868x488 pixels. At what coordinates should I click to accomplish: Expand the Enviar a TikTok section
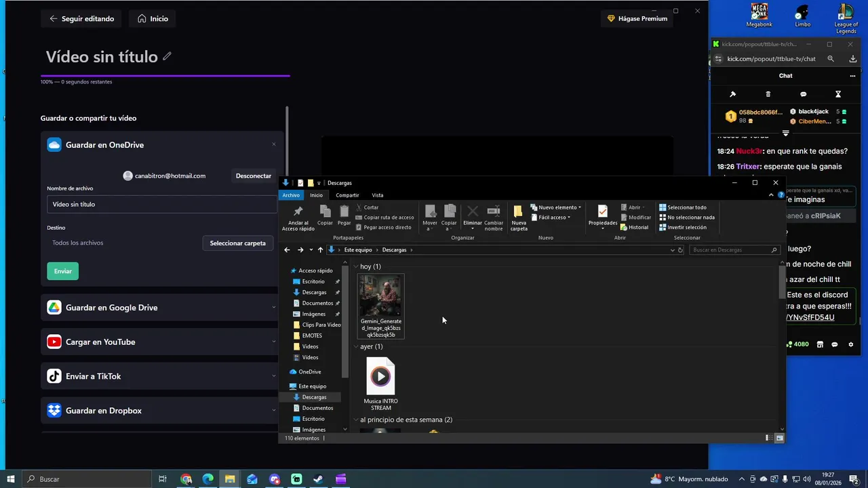[x=274, y=376]
